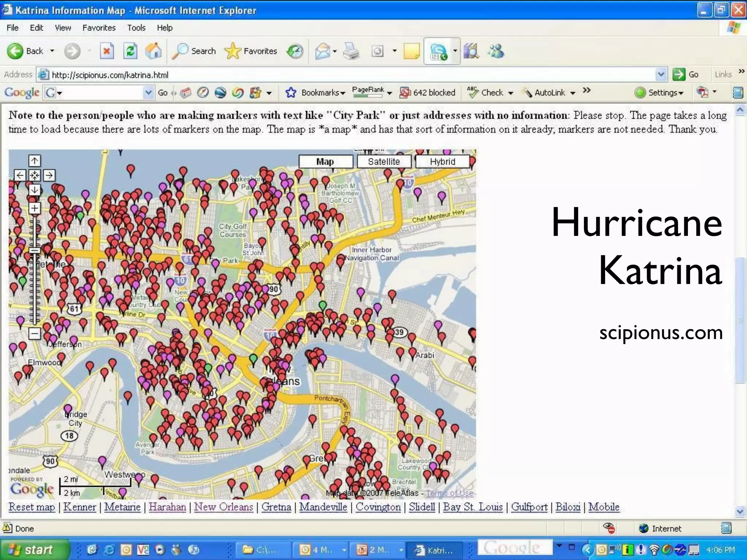This screenshot has width=747, height=560.
Task: Zoom out with the minus button
Action: [35, 333]
